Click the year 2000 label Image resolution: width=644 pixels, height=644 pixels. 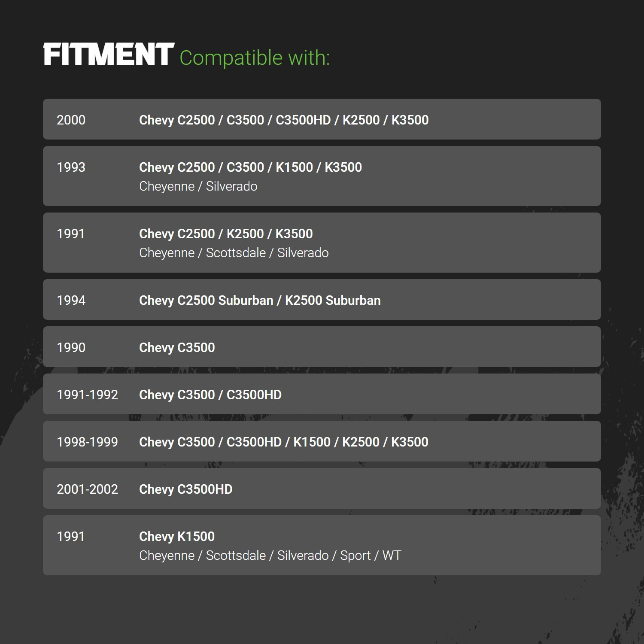71,120
